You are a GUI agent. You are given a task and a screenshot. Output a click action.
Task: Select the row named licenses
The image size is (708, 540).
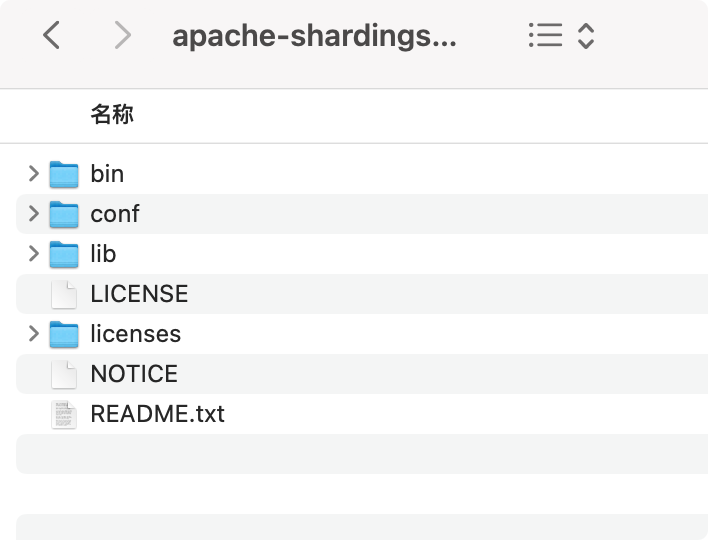coord(362,334)
